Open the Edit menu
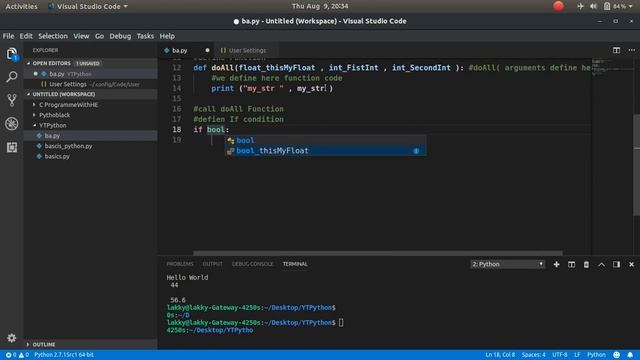The image size is (640, 360). coord(26,36)
